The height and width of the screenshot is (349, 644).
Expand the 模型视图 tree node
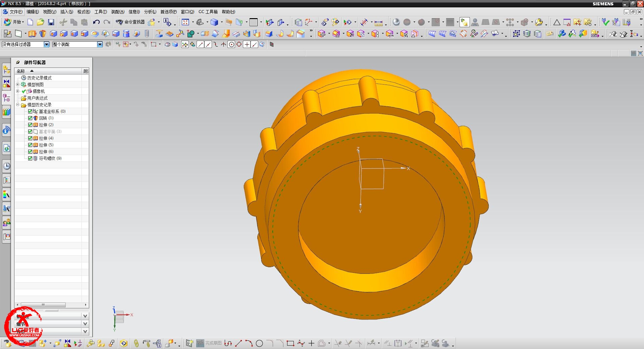(18, 85)
